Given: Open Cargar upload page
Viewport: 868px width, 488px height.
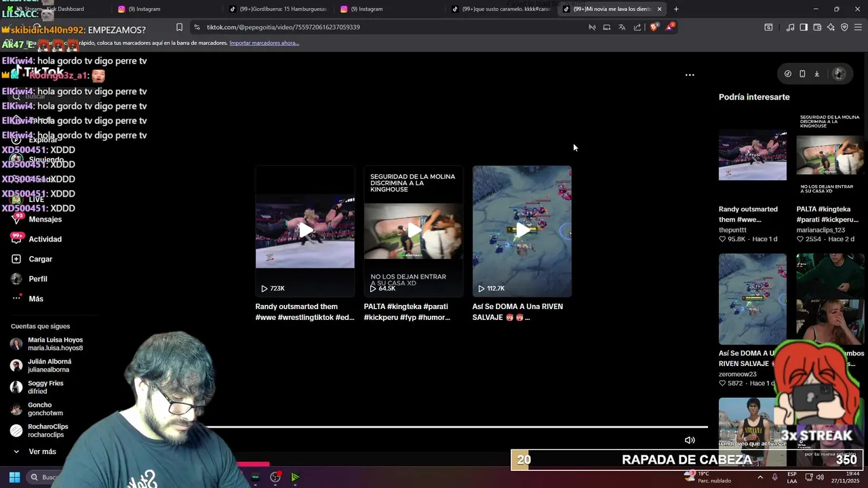Looking at the screenshot, I should (40, 259).
